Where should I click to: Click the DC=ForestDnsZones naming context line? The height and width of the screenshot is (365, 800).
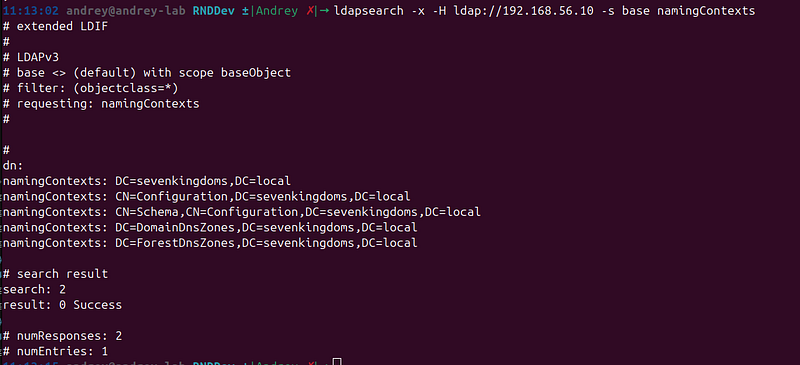210,242
